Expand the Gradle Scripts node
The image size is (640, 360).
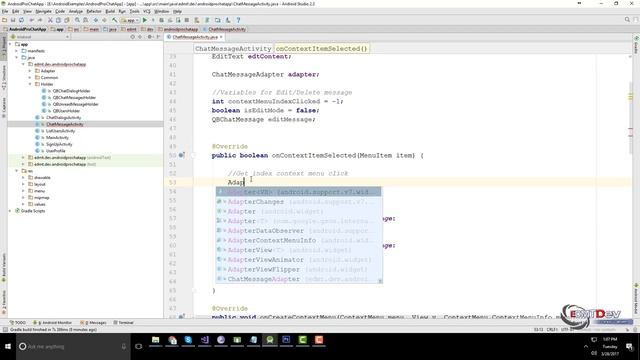click(10, 211)
